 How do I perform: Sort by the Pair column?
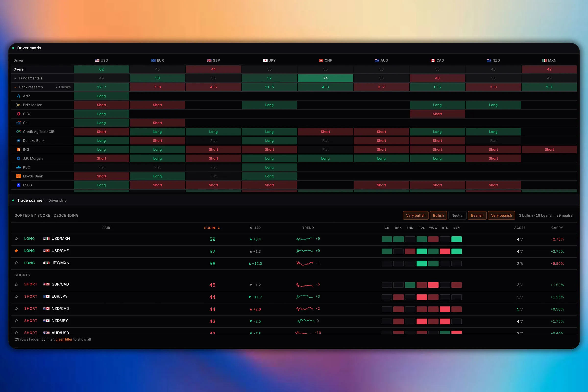pyautogui.click(x=106, y=228)
